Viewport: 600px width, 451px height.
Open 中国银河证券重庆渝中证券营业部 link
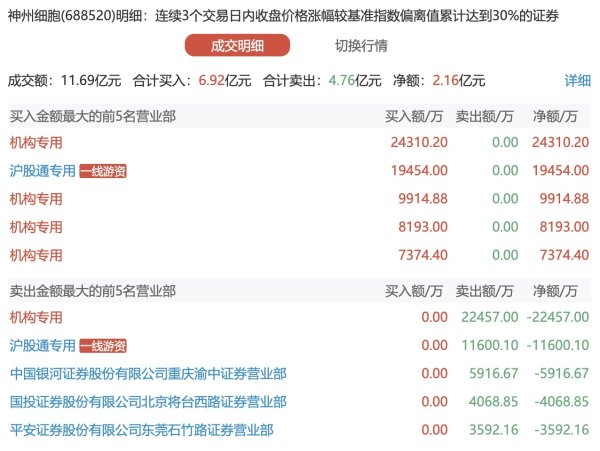[148, 374]
